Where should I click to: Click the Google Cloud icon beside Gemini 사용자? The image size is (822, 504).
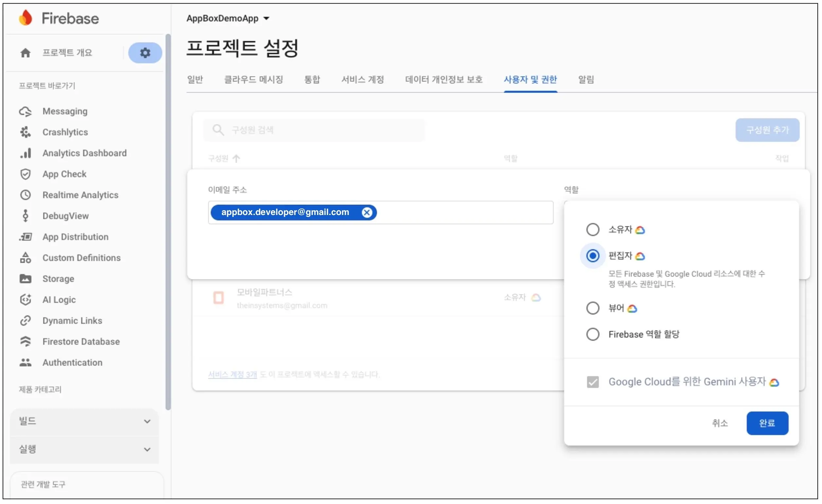tap(774, 383)
